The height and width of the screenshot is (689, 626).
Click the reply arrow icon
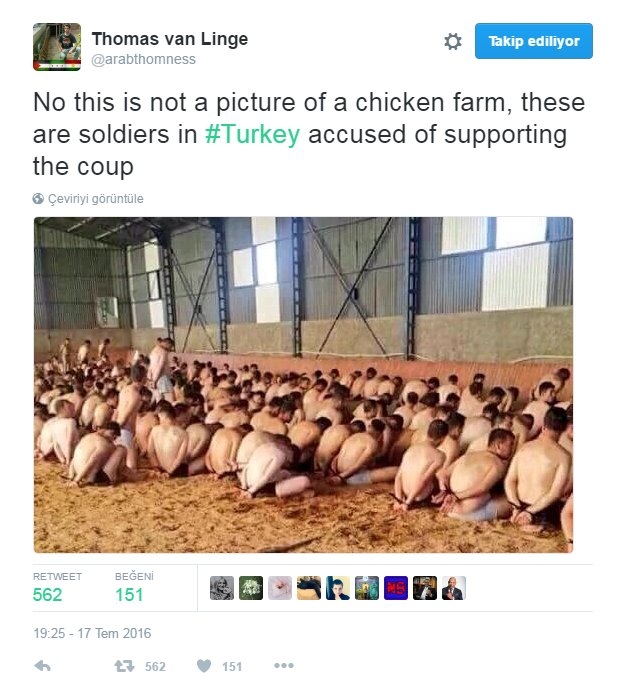tap(43, 666)
